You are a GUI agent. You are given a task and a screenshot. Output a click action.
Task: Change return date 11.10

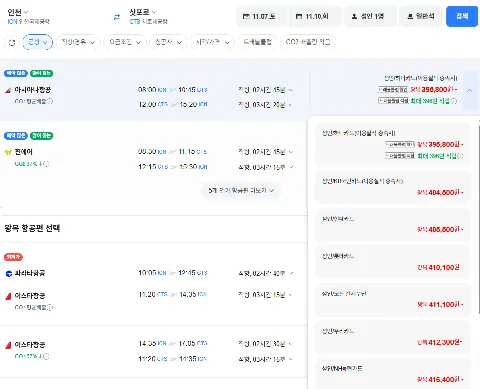coord(315,16)
